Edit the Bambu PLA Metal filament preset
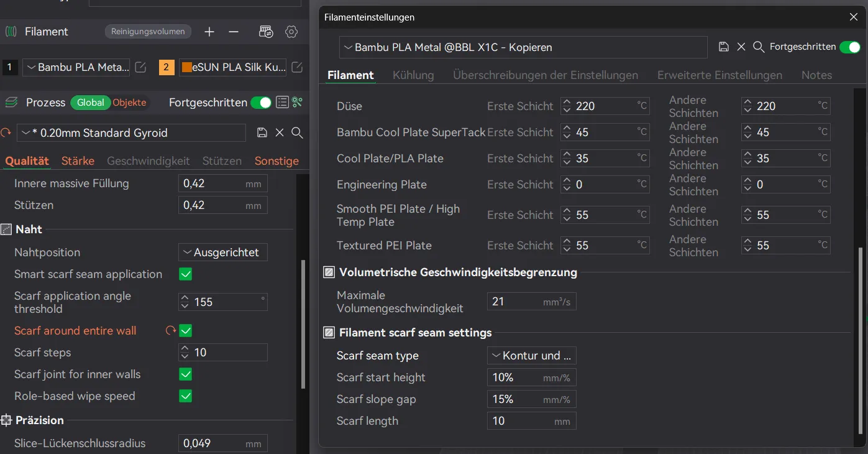868x454 pixels. coord(141,67)
